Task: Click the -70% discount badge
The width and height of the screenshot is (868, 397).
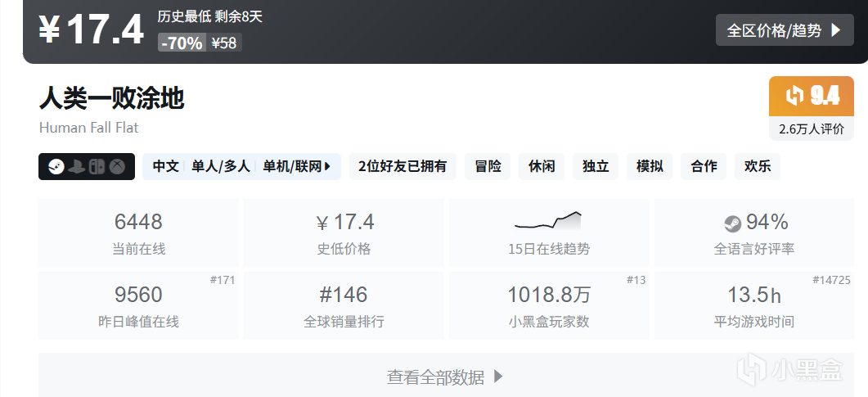Action: tap(182, 43)
